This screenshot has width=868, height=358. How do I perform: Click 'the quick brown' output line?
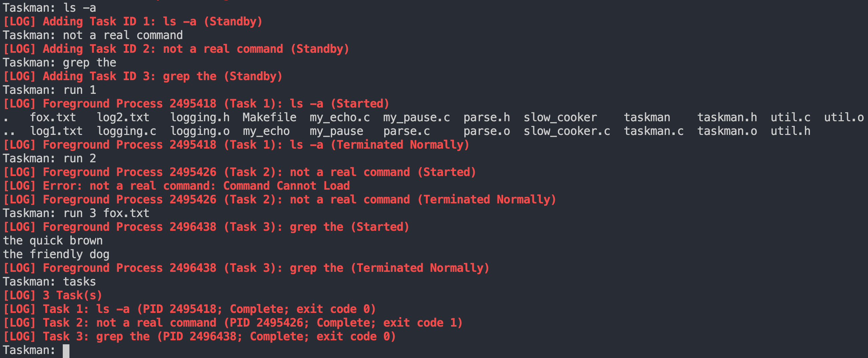pos(53,241)
